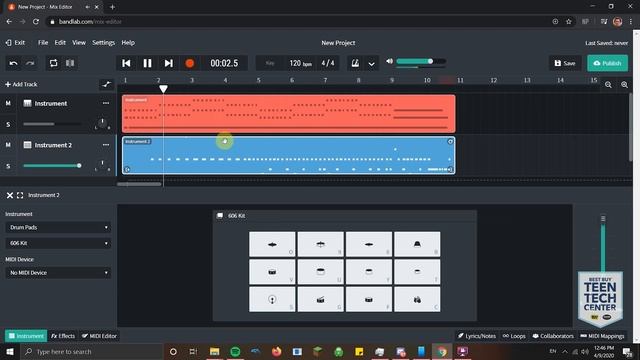Toggle the metronome

click(x=355, y=63)
